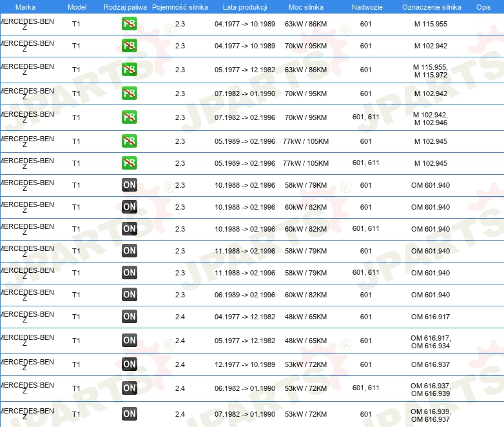This screenshot has height=427, width=504.
Task: Click '58kW / 79KM' in the 10.1988 row
Action: (305, 185)
